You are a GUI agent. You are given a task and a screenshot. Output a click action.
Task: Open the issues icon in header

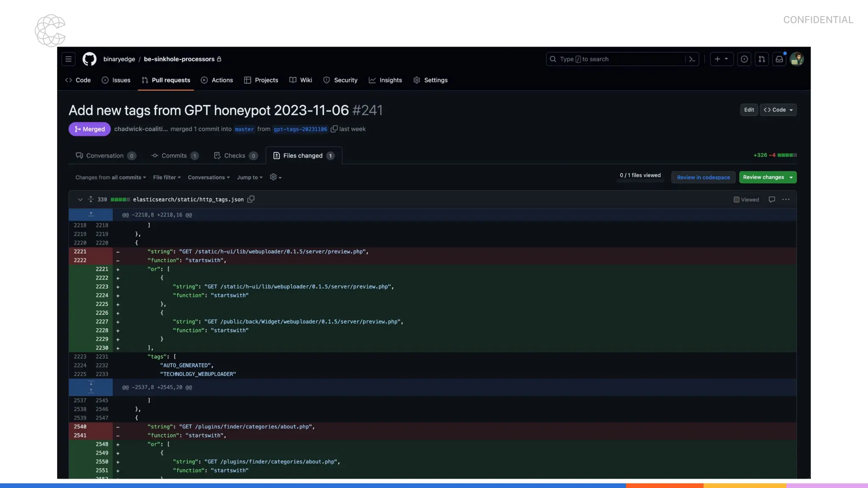tap(744, 59)
